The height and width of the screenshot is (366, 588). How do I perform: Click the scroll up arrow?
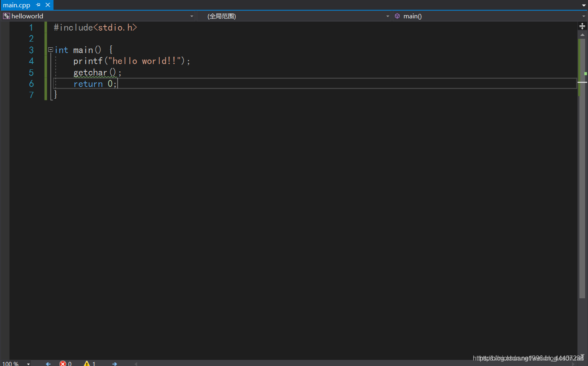click(x=582, y=35)
